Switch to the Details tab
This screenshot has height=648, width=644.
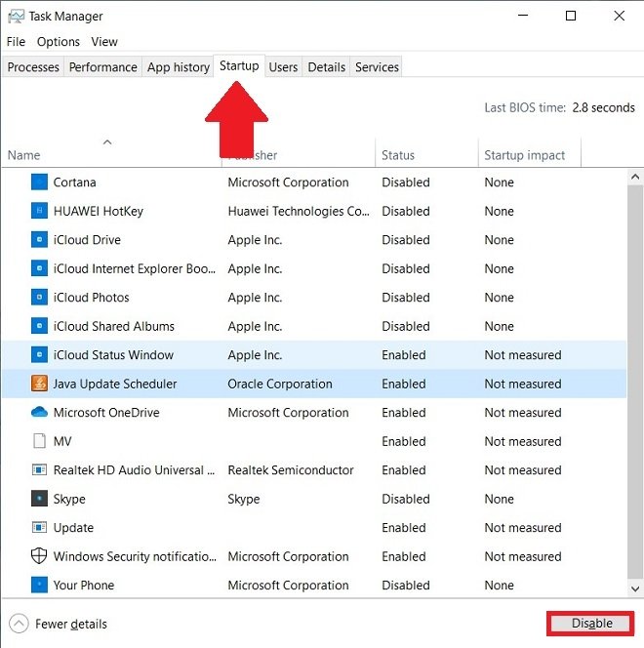pyautogui.click(x=326, y=67)
